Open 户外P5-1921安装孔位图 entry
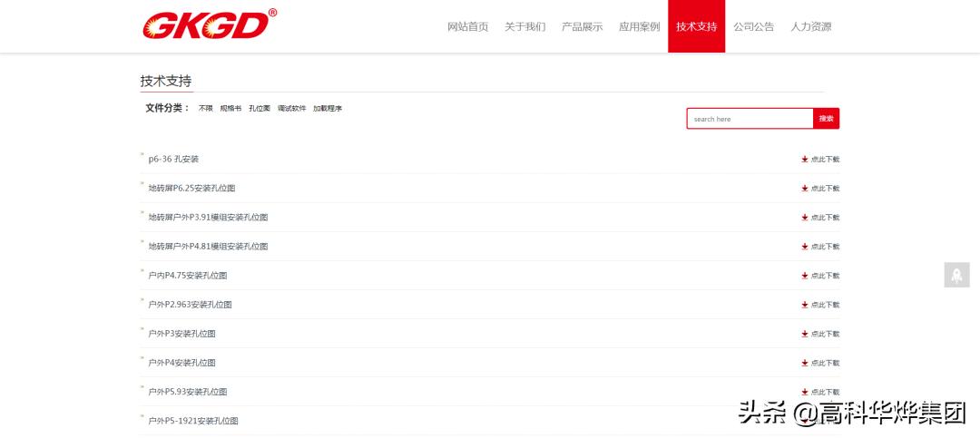Viewport: 980px width, 438px height. (x=193, y=421)
